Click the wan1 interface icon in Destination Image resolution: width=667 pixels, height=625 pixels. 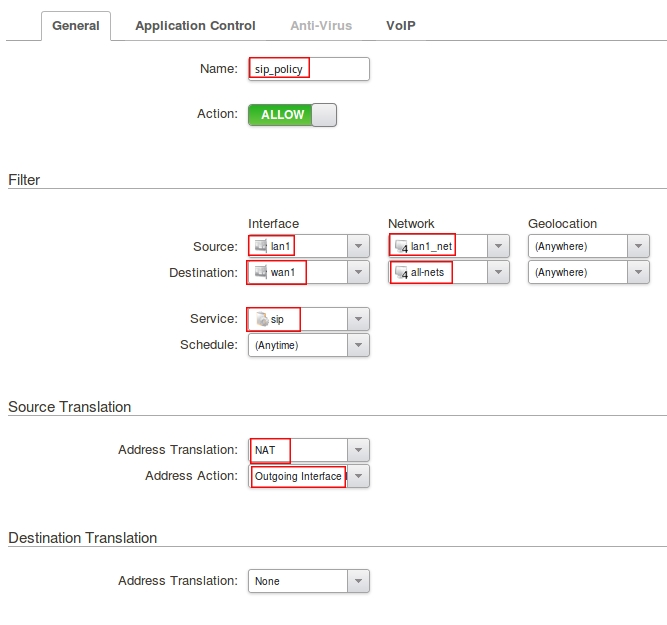[x=261, y=272]
